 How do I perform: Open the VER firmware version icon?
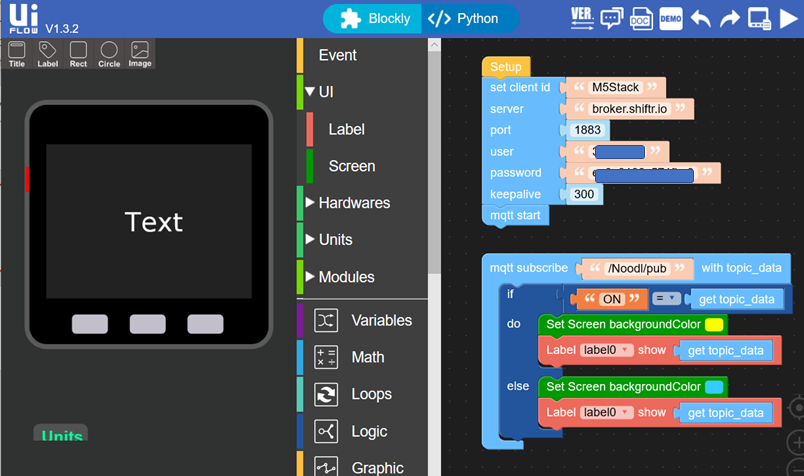pos(582,18)
